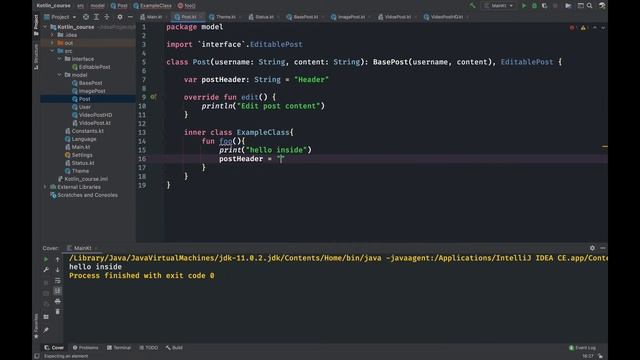Viewport: 640px width, 360px height.
Task: Pin the run tab
Action: click(x=46, y=330)
